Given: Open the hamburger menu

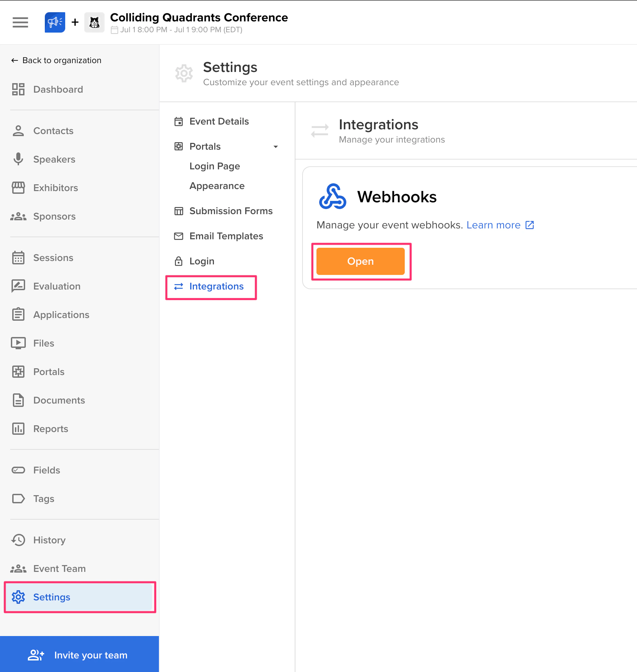Looking at the screenshot, I should coord(20,22).
